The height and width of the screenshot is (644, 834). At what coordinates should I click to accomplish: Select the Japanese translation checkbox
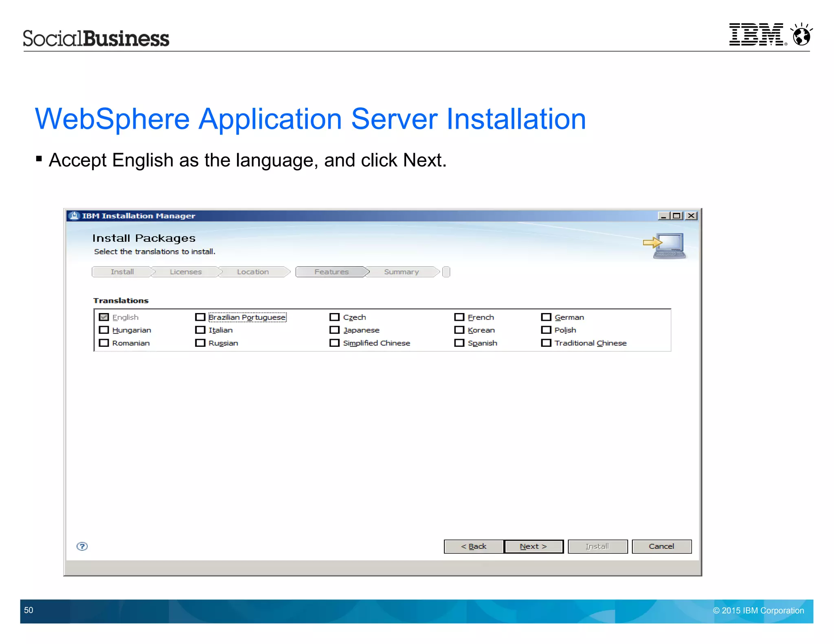pos(334,330)
